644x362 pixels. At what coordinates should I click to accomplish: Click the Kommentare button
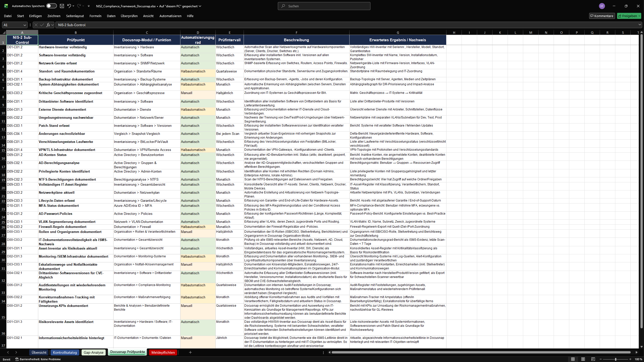click(602, 16)
